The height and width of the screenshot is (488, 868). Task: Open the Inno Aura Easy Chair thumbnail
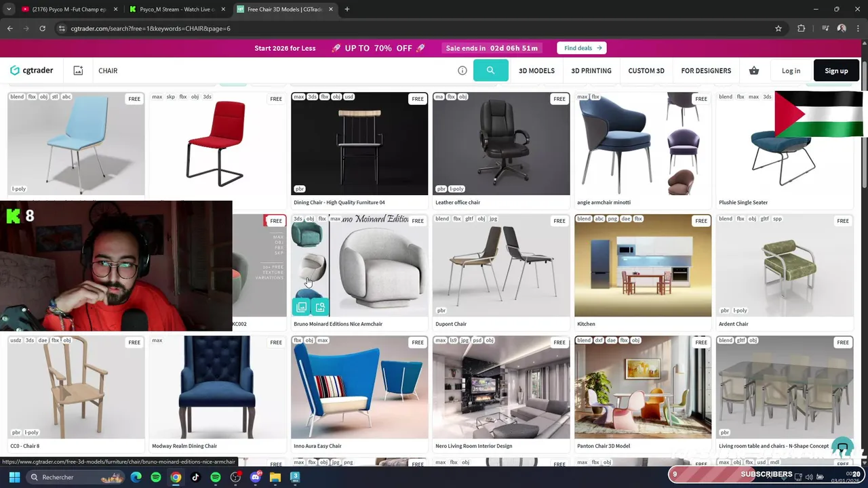point(359,388)
